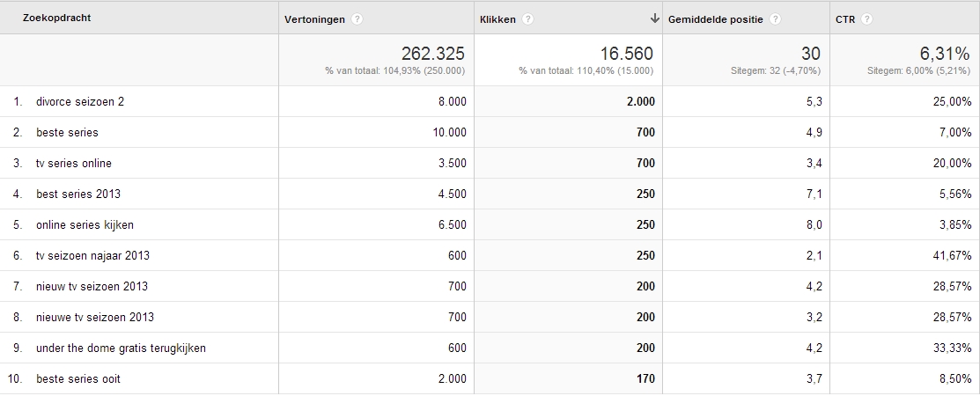Screen dimensions: 980x396
Task: Open help icon next to CTR
Action: tap(866, 19)
